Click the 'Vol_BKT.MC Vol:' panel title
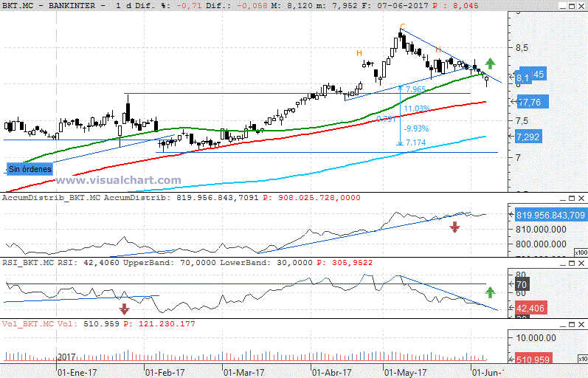588x378 pixels. [x=41, y=324]
